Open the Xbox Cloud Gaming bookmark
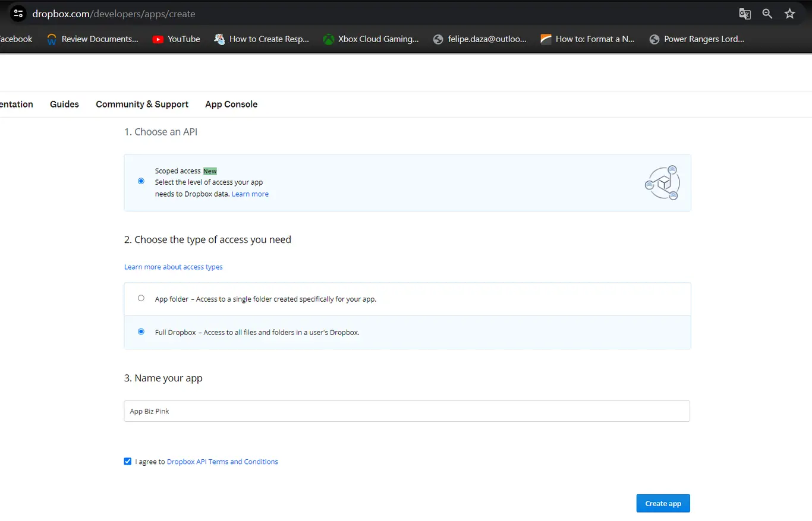 (371, 39)
